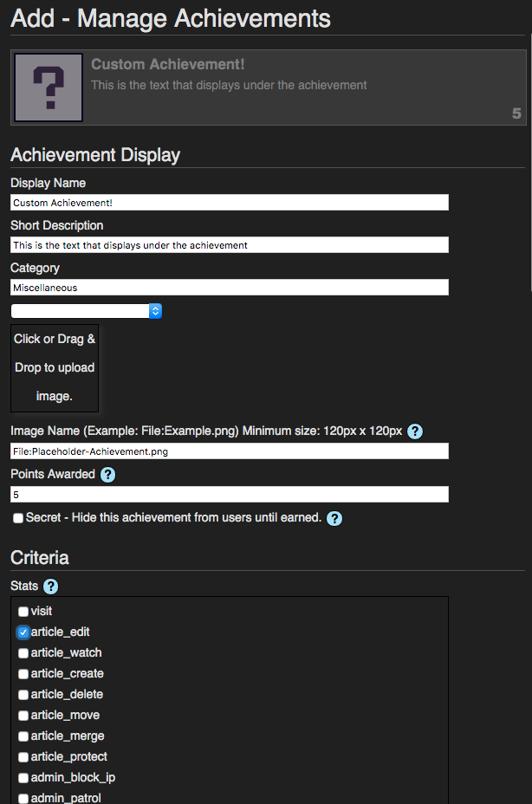This screenshot has width=532, height=804.
Task: Click the help icon beside Secret option
Action: point(334,518)
